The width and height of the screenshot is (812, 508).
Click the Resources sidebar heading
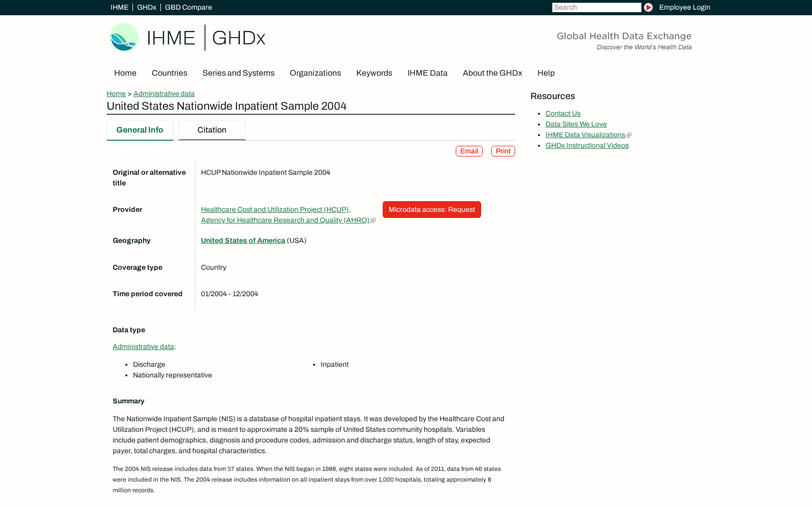(x=553, y=96)
